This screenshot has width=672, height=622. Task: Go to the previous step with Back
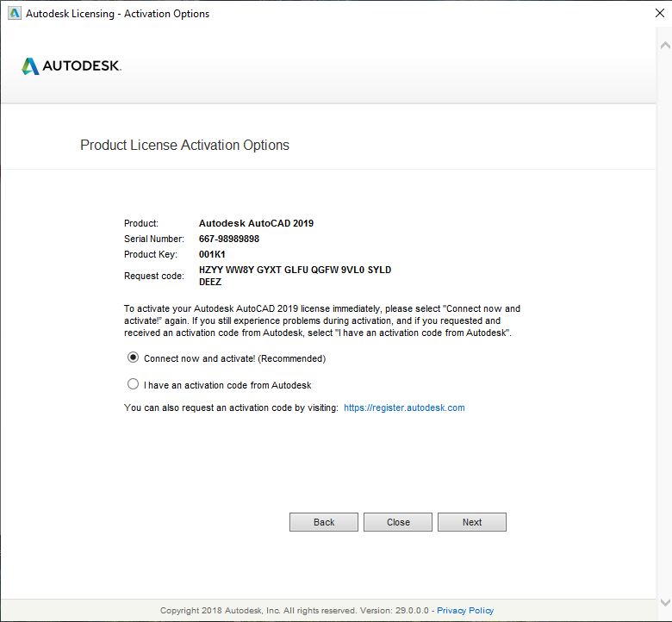coord(324,522)
